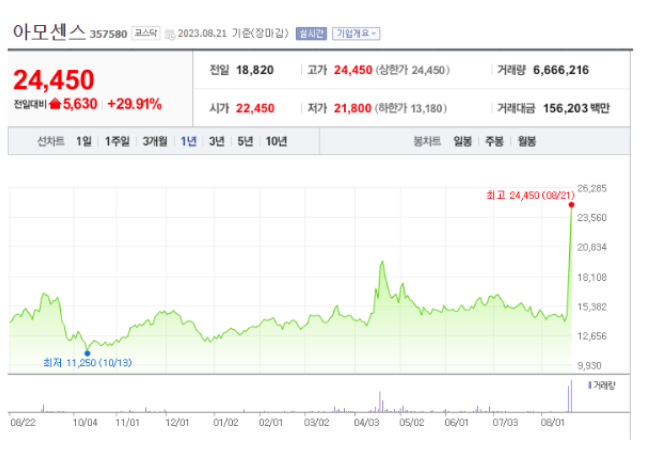Select the 1년 chart period
This screenshot has width=648, height=460.
tap(188, 141)
